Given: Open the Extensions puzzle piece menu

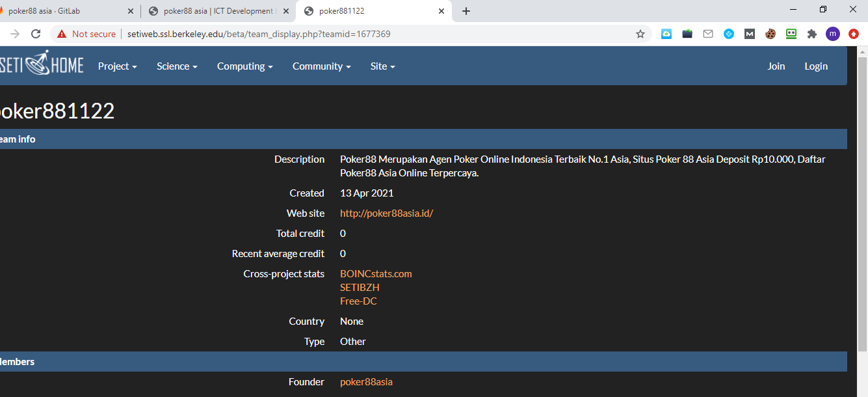Looking at the screenshot, I should [x=812, y=34].
